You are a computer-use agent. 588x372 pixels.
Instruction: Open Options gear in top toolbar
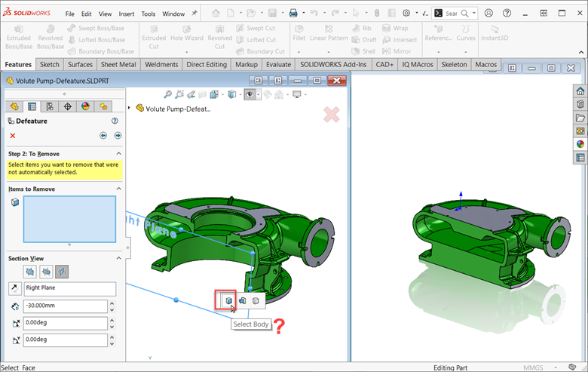point(406,13)
